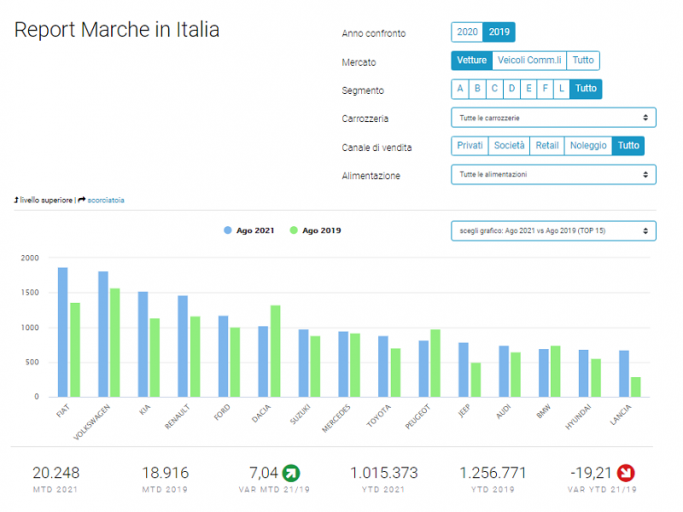Select segment B
Screen dimensions: 683x512
(x=477, y=89)
